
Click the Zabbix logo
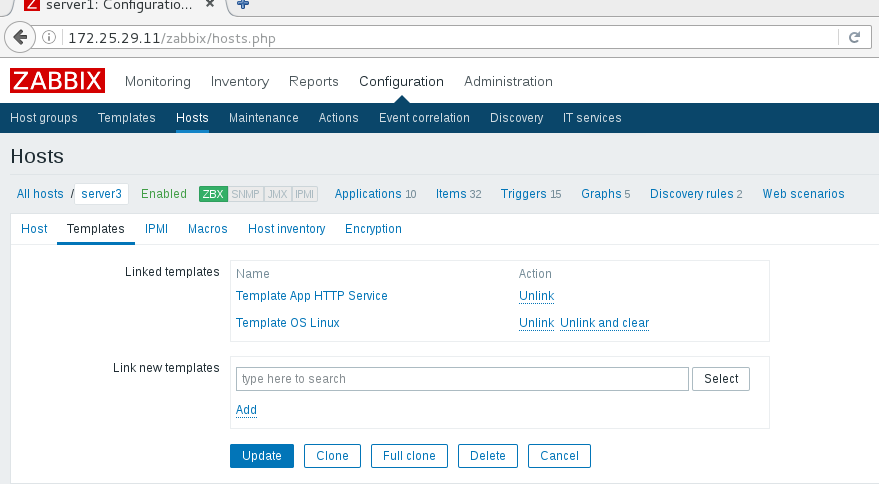(57, 81)
